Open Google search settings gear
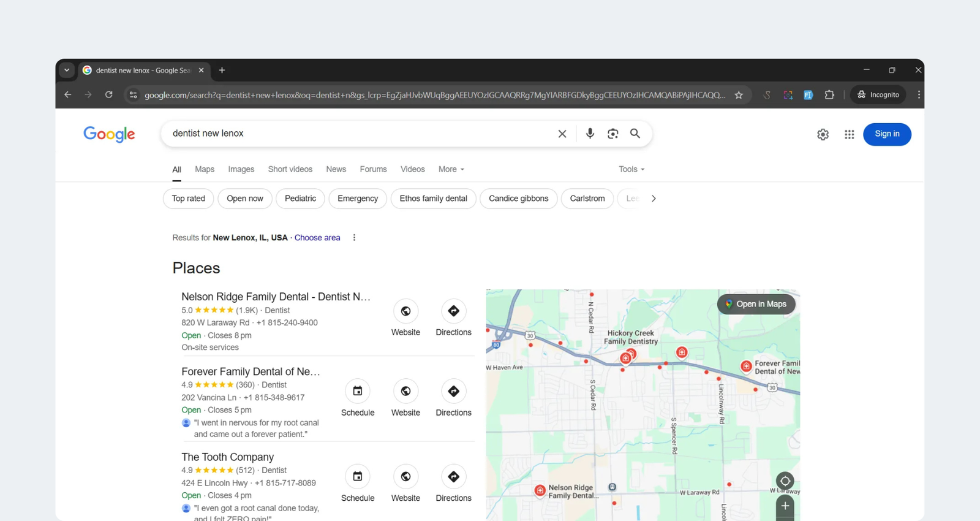 tap(823, 134)
